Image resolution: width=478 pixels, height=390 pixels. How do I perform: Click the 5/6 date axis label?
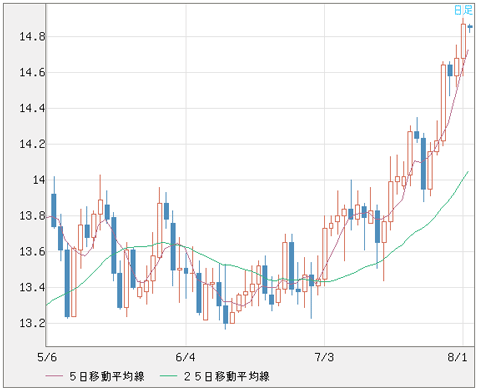click(x=47, y=357)
